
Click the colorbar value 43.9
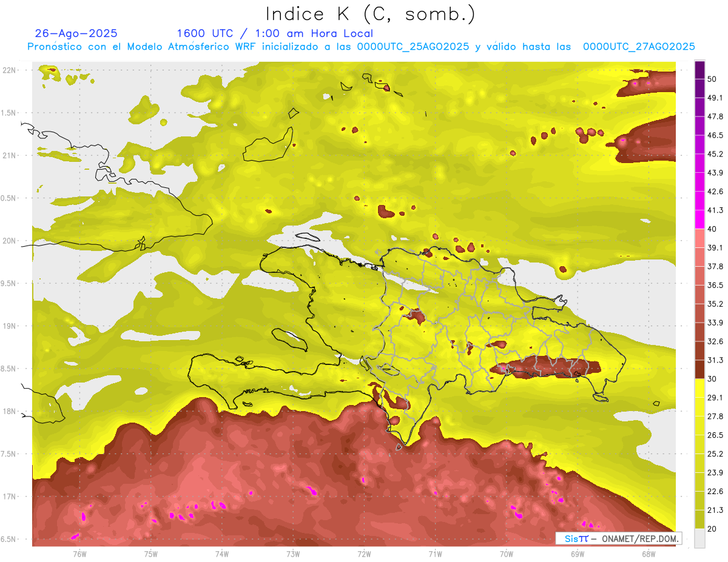[x=715, y=173]
